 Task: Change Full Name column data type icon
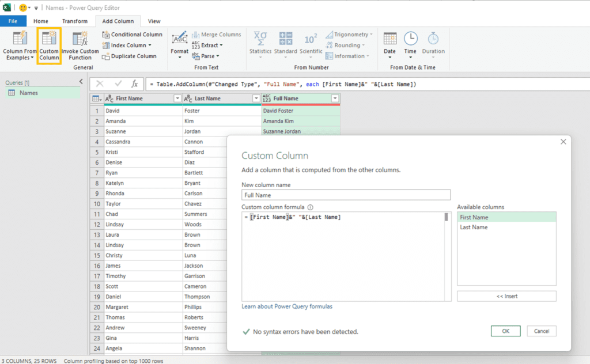coord(266,98)
